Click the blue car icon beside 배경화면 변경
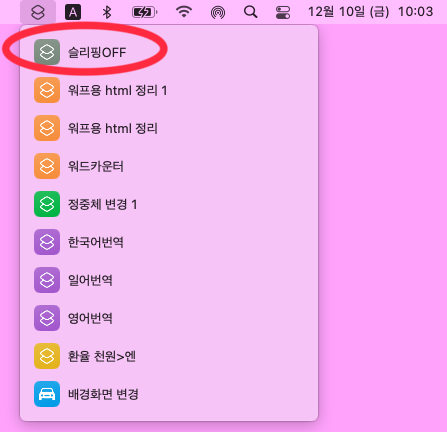The height and width of the screenshot is (432, 447). click(x=47, y=394)
